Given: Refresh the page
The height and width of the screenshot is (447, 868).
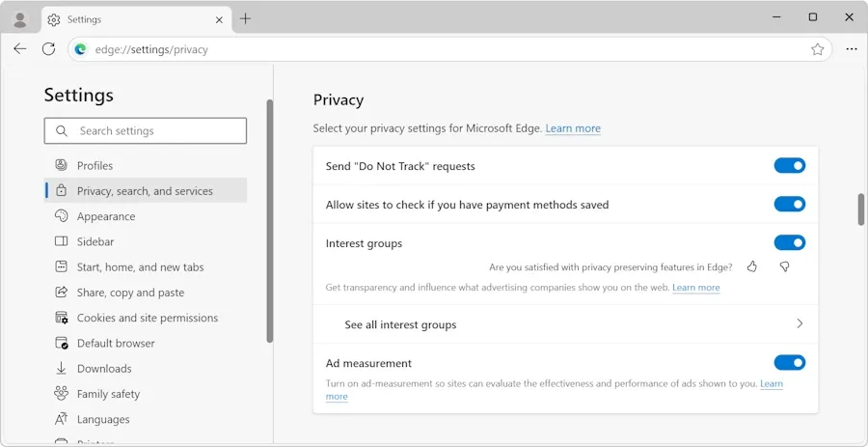Looking at the screenshot, I should point(49,49).
